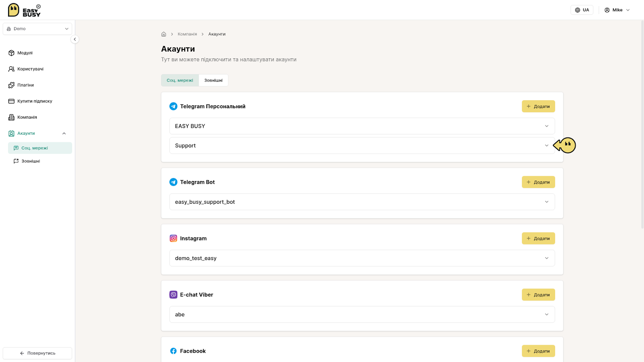Select Соц. мережі in sidebar submenu
Image resolution: width=644 pixels, height=362 pixels.
40,148
